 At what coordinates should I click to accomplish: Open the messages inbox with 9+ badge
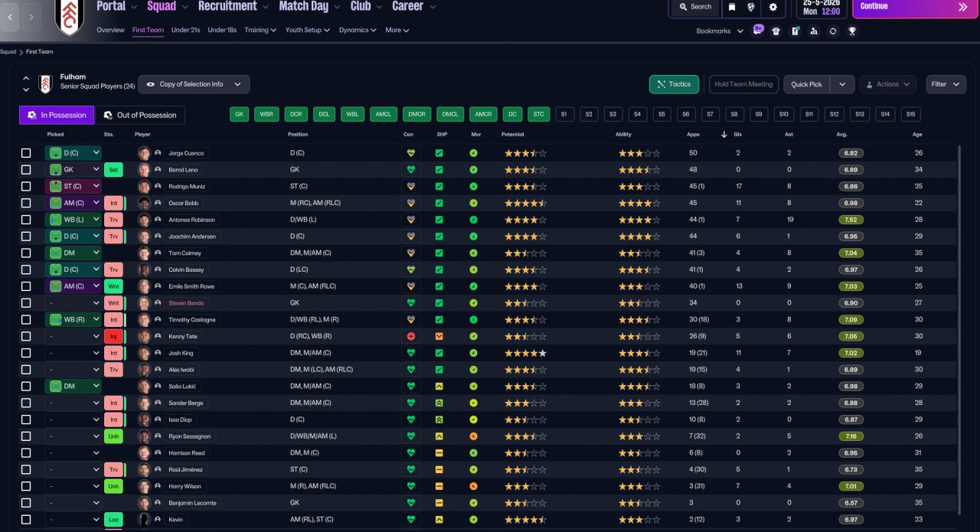coord(757,31)
